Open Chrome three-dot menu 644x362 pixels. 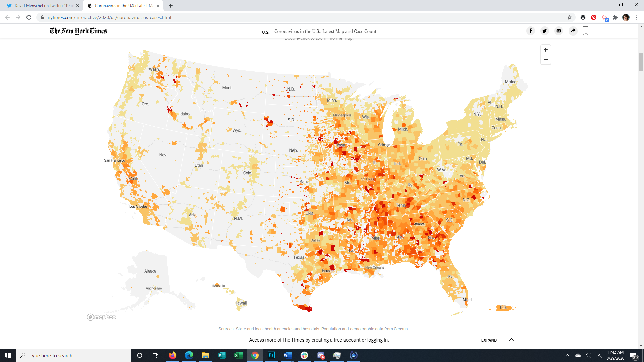[637, 17]
